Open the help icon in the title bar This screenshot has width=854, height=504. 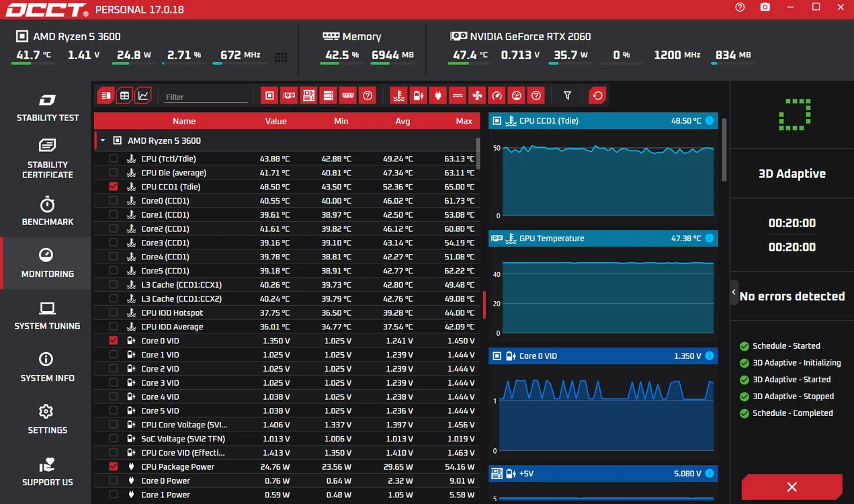point(740,7)
